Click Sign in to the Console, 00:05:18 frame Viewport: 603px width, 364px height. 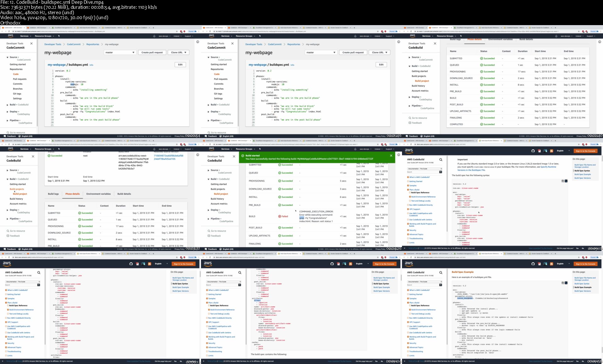tap(585, 151)
